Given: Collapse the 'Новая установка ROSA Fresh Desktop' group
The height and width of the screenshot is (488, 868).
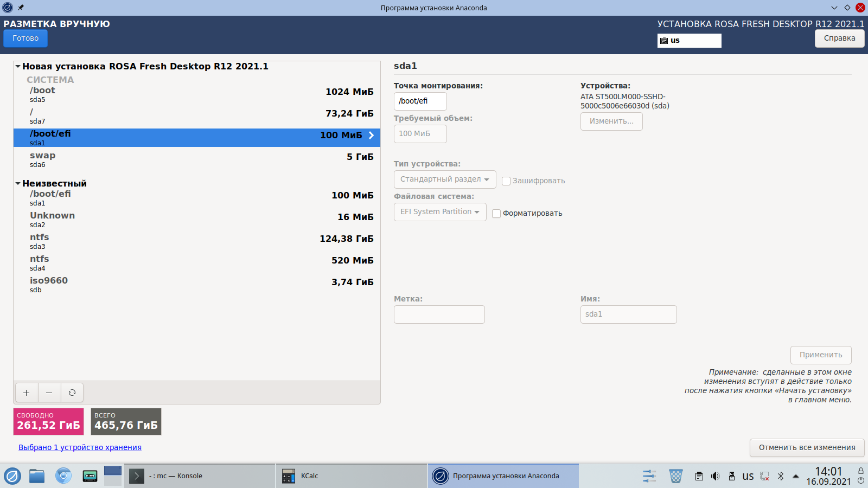Looking at the screenshot, I should pos(18,66).
